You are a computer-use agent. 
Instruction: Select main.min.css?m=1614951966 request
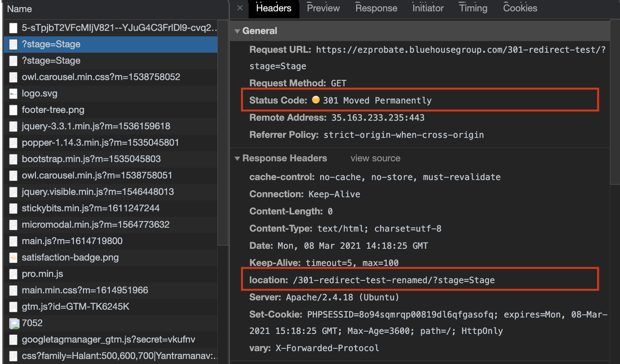[x=111, y=290]
